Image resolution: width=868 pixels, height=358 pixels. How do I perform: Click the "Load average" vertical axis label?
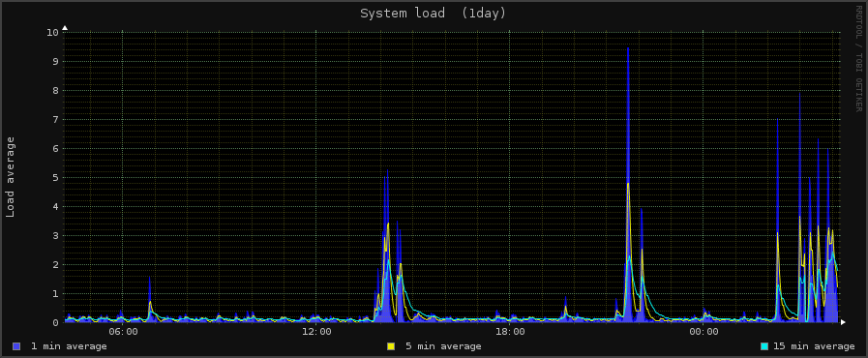(x=11, y=177)
